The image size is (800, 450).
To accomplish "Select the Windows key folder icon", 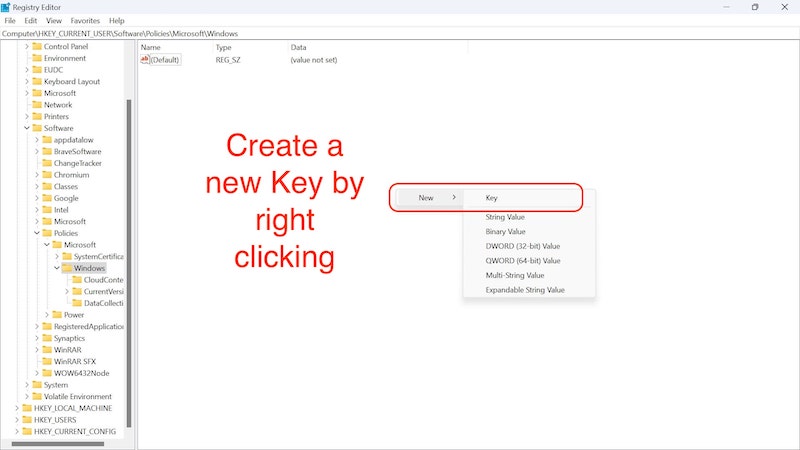I will [x=67, y=268].
